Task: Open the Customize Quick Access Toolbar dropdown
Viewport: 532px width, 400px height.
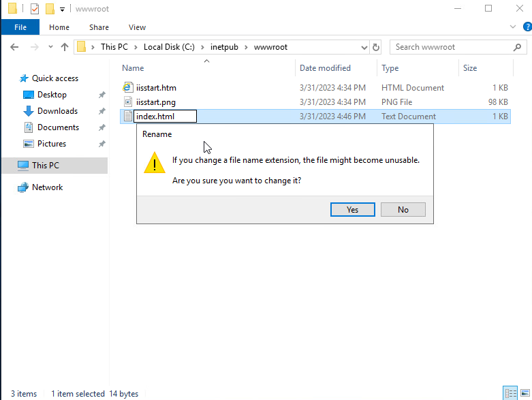Action: [x=62, y=9]
